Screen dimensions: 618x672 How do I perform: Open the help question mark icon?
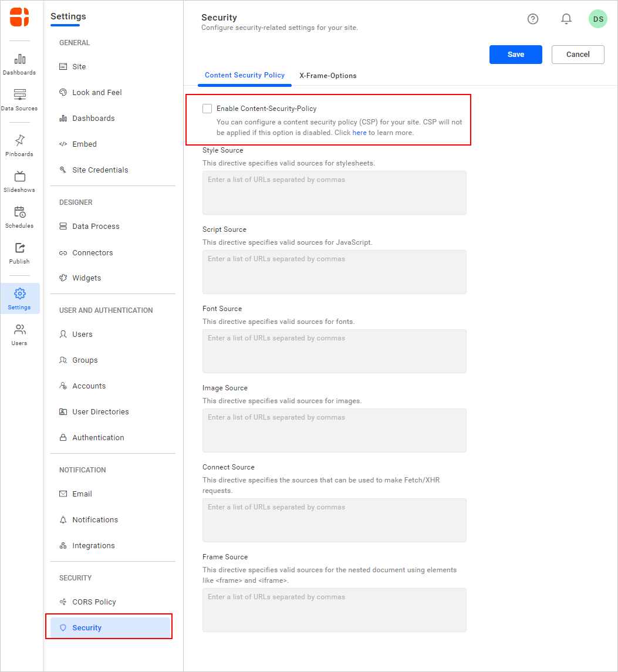[533, 19]
